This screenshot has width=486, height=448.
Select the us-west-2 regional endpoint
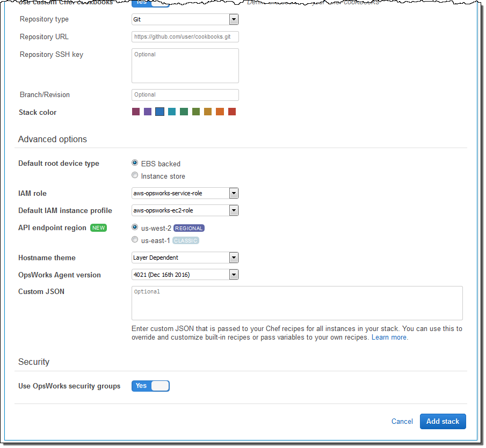(135, 227)
